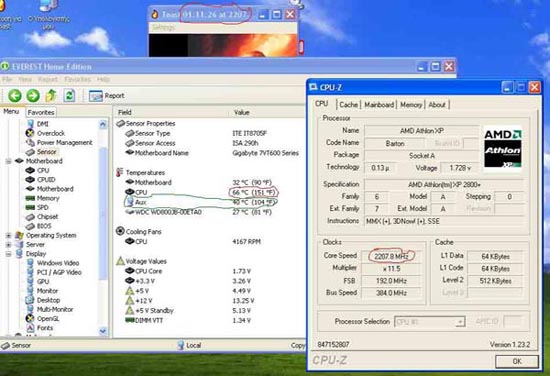Select Overclock in the EVEREST tree
Viewport: 550px width, 376px height.
click(x=51, y=133)
